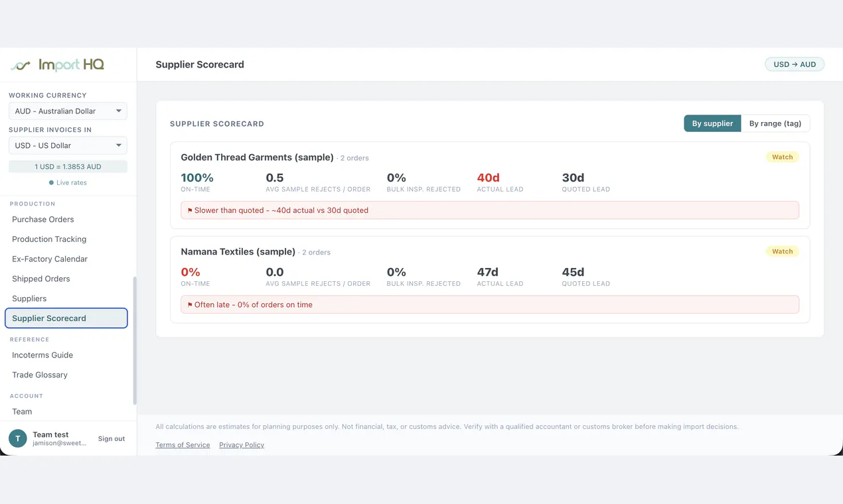Click the sidebar vertical scrollbar

tap(135, 341)
